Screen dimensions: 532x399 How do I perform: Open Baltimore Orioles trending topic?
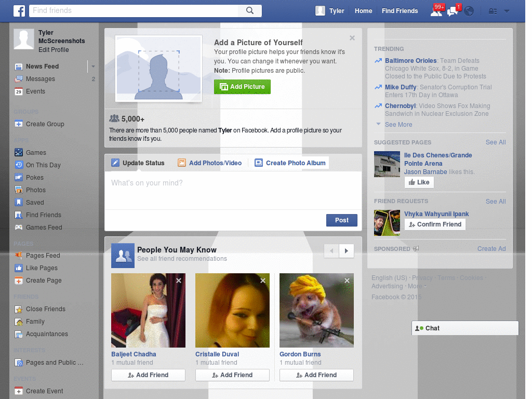(x=410, y=61)
